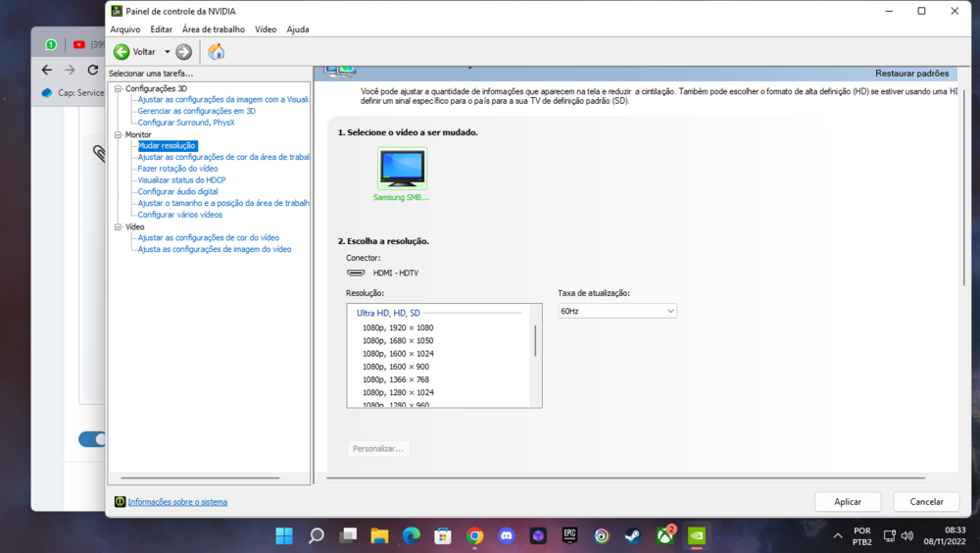Click the NVIDIA system information icon
The image size is (980, 553).
120,502
